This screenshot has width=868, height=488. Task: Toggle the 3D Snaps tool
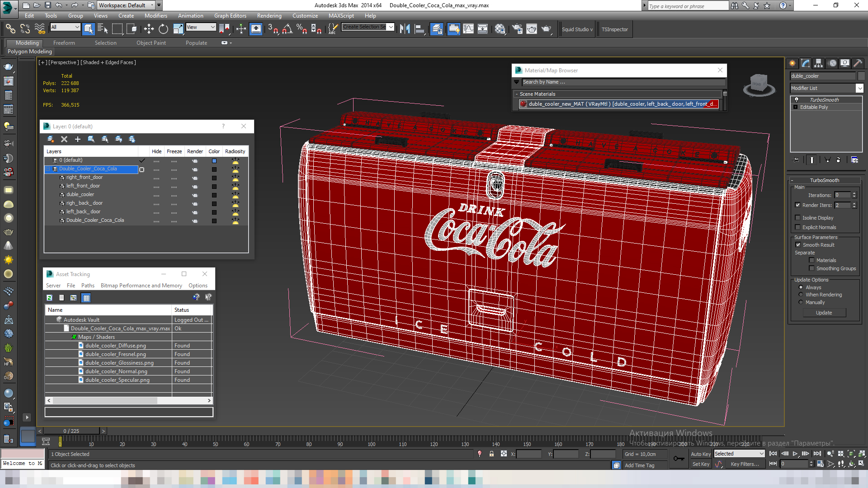(x=273, y=29)
